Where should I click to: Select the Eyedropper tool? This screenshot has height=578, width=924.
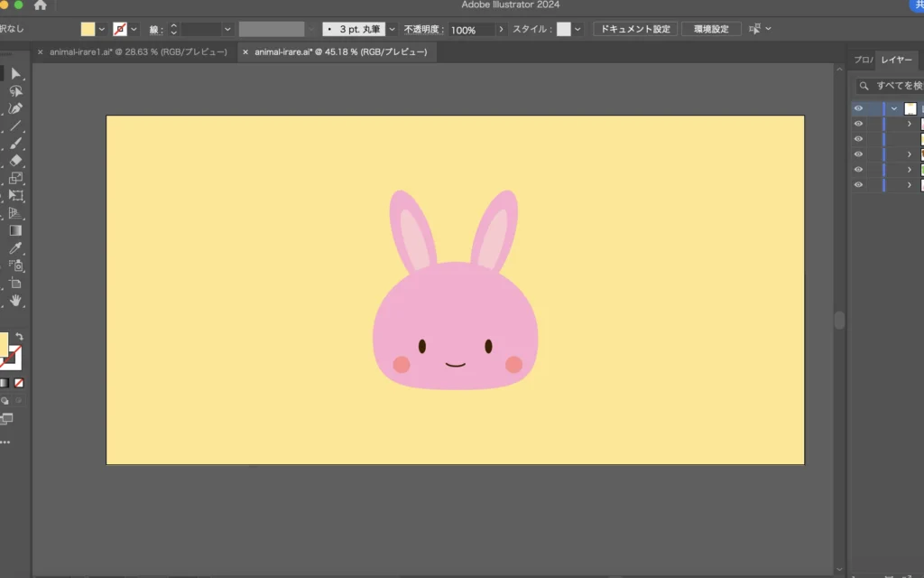coord(15,247)
